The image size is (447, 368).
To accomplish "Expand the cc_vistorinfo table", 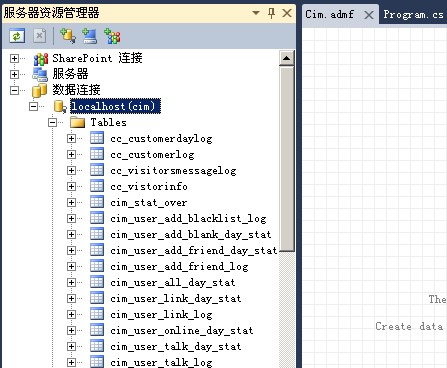I will coord(71,186).
